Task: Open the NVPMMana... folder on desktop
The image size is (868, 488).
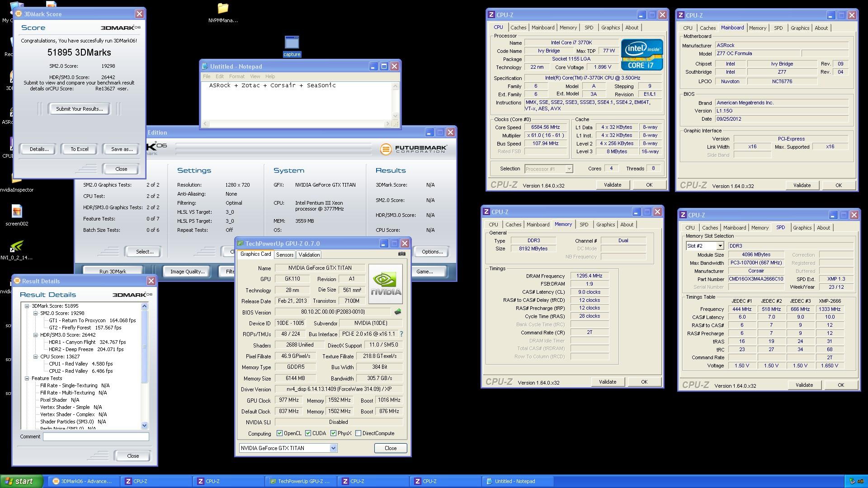Action: coord(223,13)
